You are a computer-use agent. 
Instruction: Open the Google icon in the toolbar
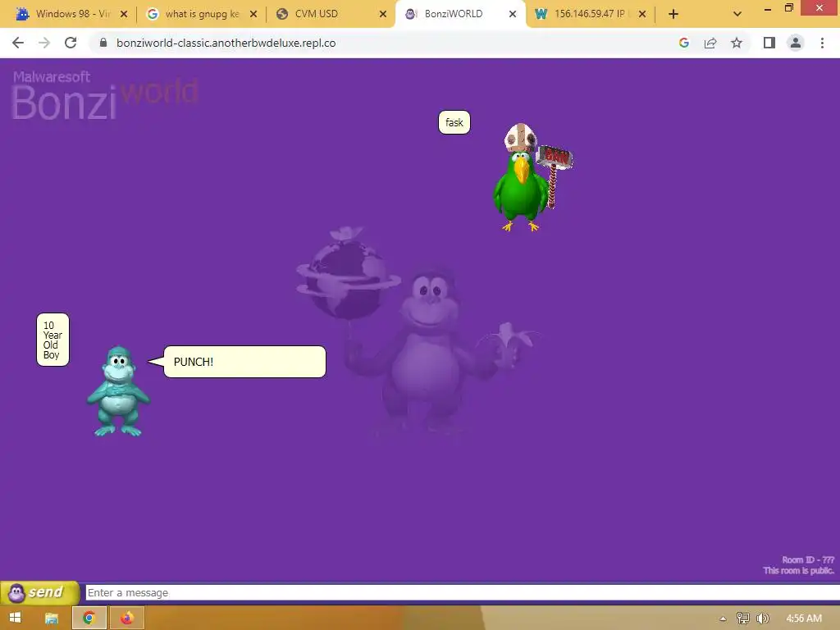[x=683, y=43]
